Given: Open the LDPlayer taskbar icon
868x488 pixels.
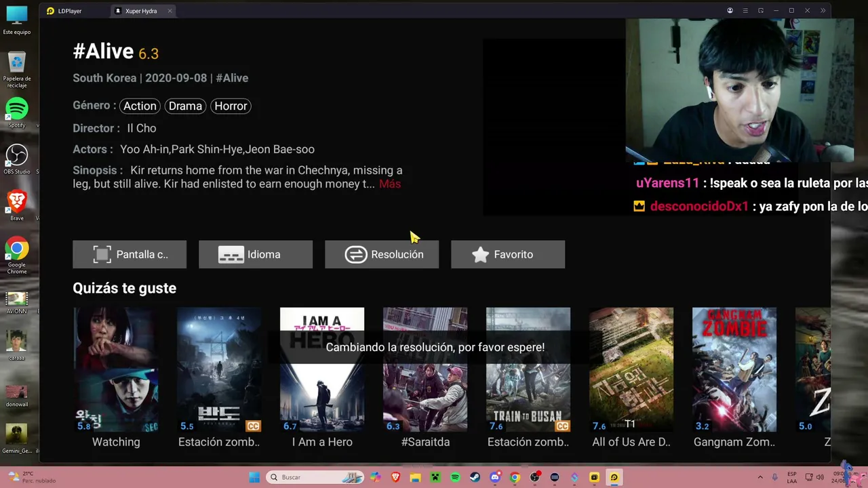Looking at the screenshot, I should click(x=614, y=477).
